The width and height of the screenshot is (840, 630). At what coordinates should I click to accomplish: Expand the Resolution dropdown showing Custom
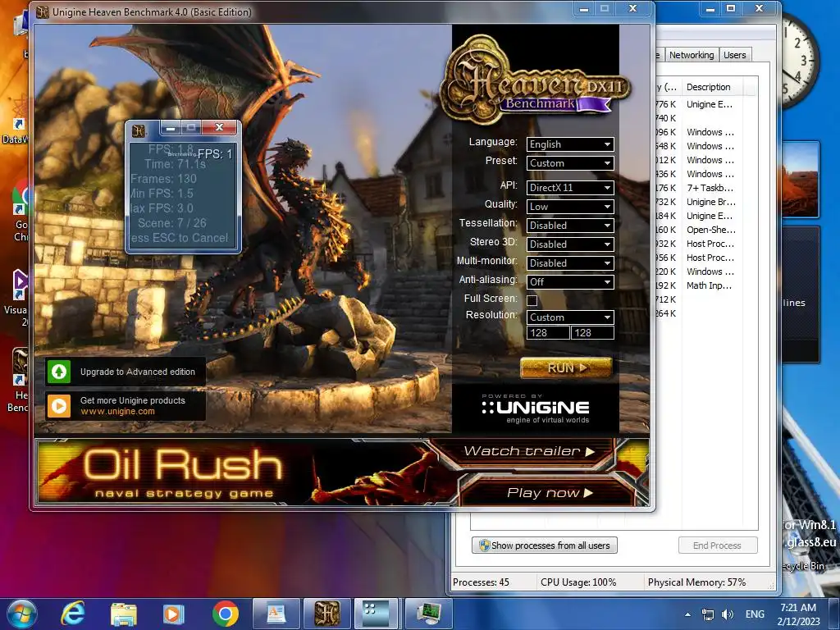click(x=570, y=317)
